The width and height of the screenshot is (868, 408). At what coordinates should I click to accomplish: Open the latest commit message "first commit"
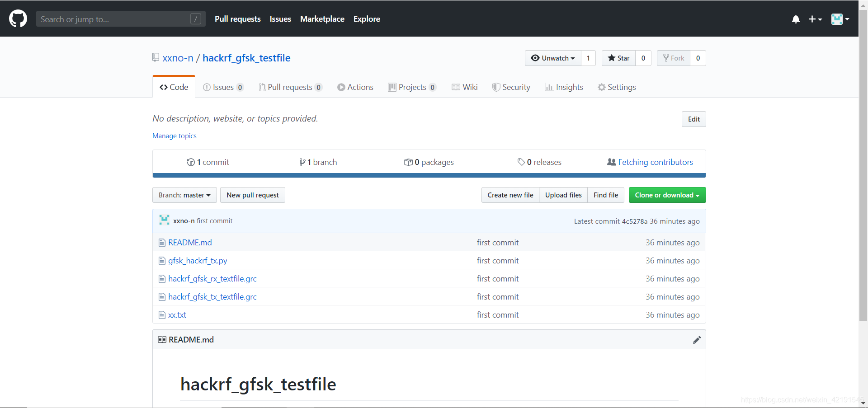pyautogui.click(x=215, y=221)
